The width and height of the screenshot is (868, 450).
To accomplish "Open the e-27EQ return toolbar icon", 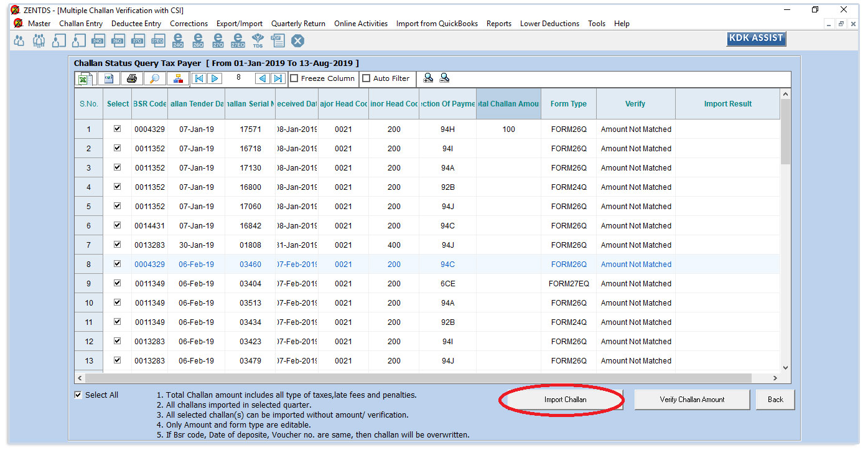I will pyautogui.click(x=238, y=41).
